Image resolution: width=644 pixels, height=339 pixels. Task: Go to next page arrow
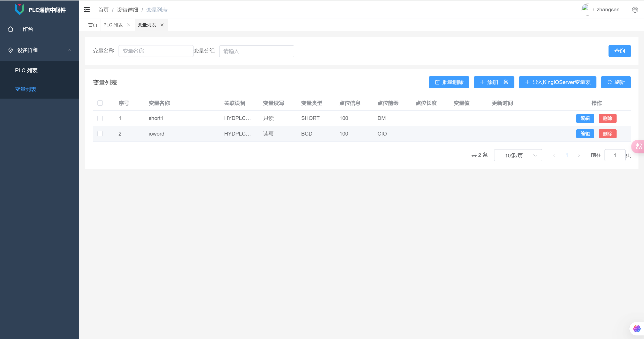click(x=579, y=155)
